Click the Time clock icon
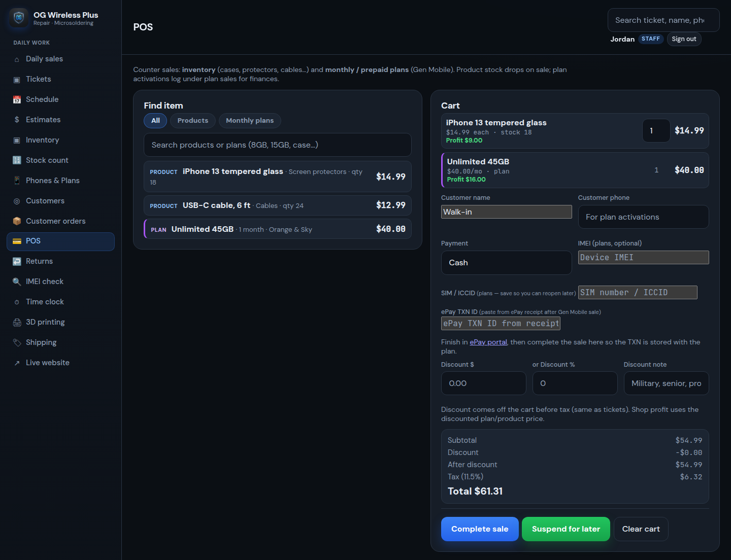 coord(17,302)
